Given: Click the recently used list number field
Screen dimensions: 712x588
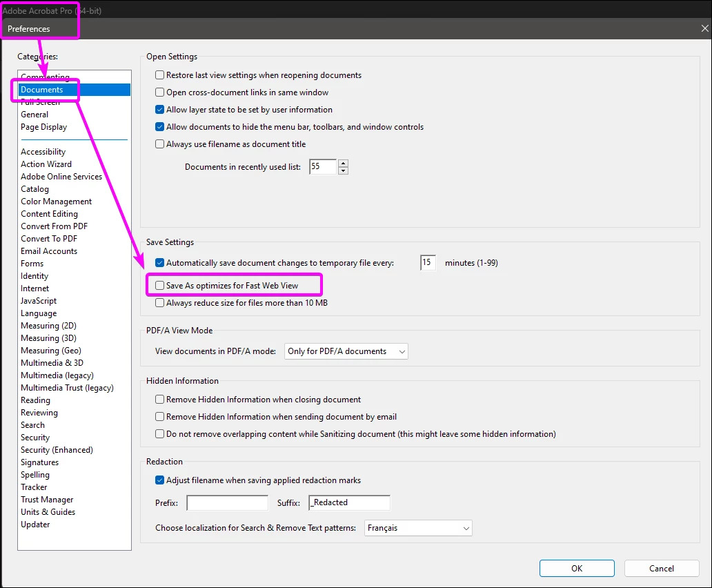Looking at the screenshot, I should coord(323,166).
